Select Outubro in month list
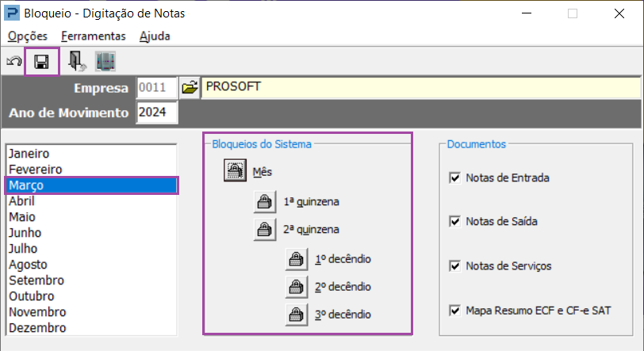 tap(91, 296)
